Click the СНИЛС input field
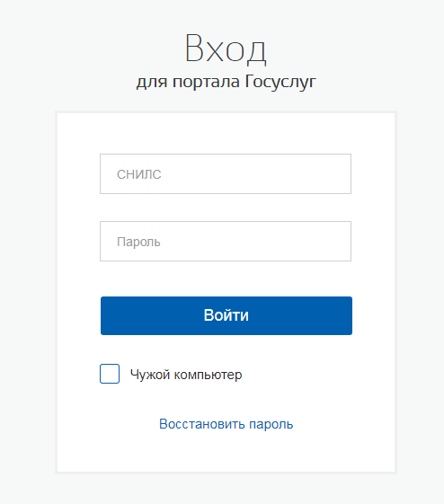 tap(226, 174)
